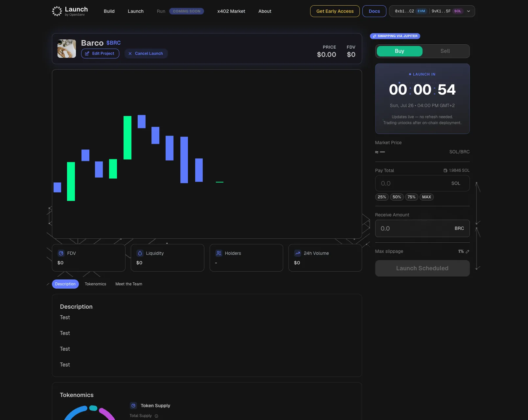Switch to the Buy toggle
This screenshot has height=420, width=528.
400,51
